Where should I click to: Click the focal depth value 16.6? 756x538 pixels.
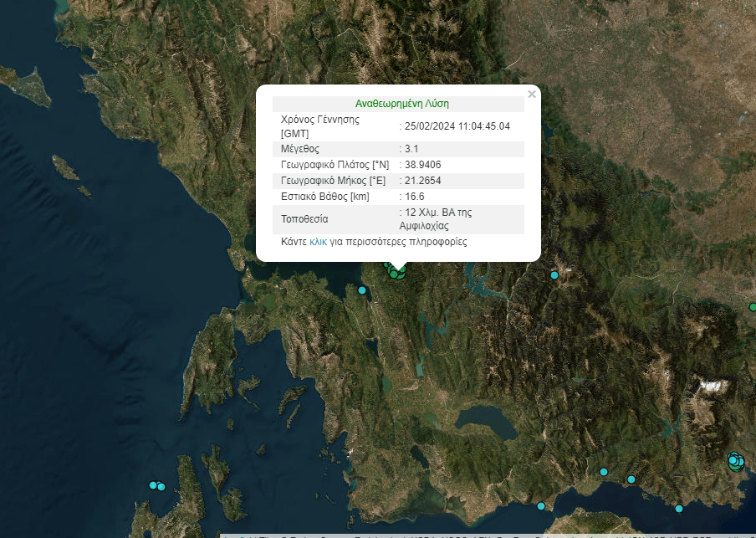[416, 197]
